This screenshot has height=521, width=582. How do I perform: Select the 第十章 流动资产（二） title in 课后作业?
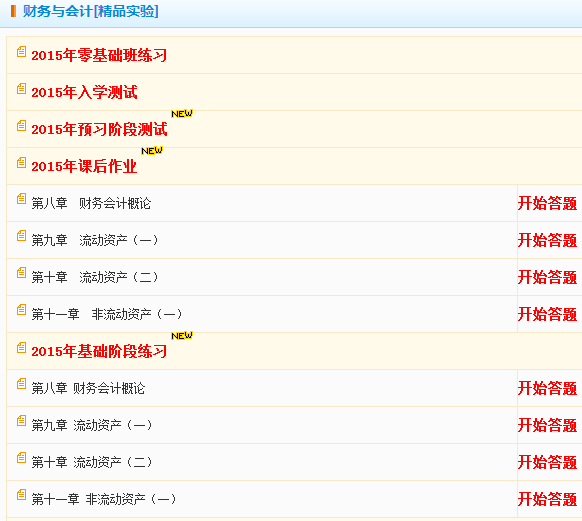[95, 277]
